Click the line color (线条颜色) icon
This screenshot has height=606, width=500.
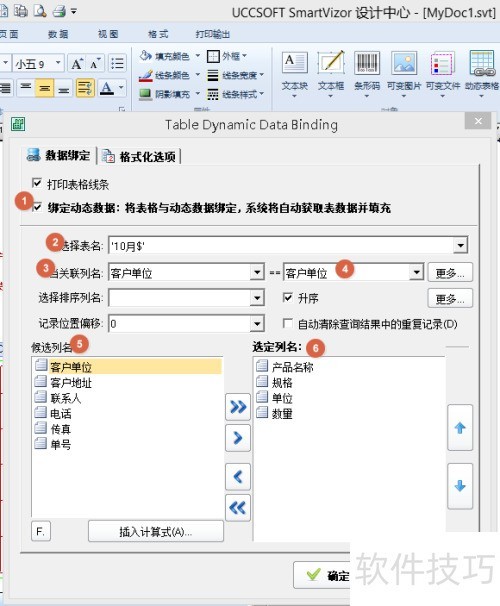click(x=146, y=75)
